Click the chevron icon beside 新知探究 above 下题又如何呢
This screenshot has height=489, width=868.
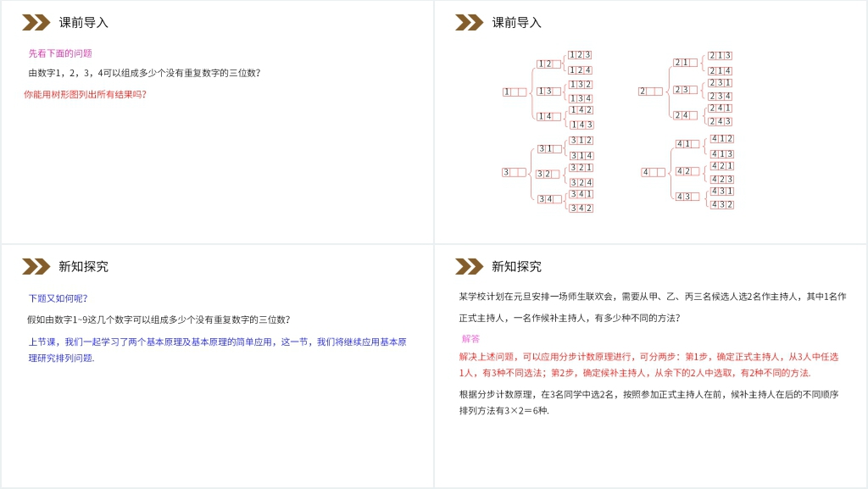click(36, 267)
